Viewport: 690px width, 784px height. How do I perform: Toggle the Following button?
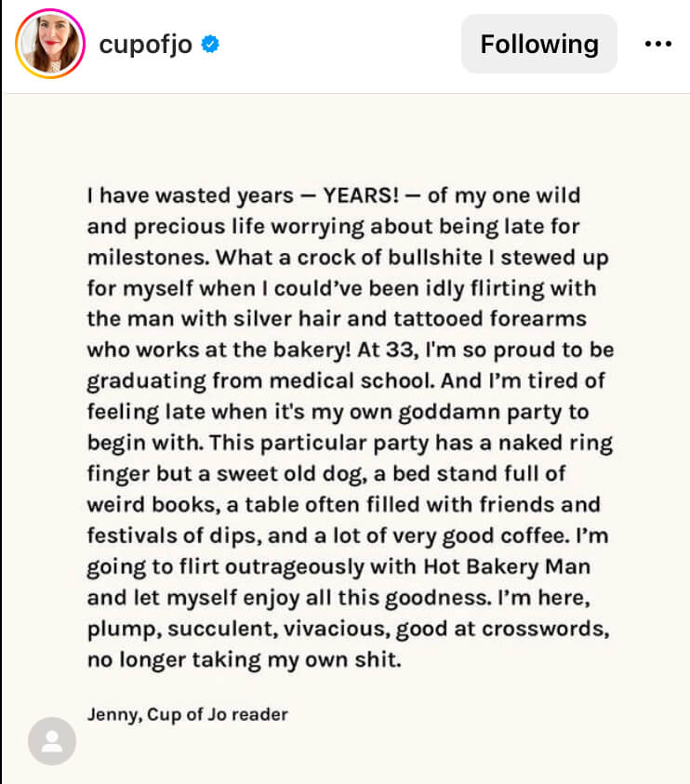click(x=539, y=44)
